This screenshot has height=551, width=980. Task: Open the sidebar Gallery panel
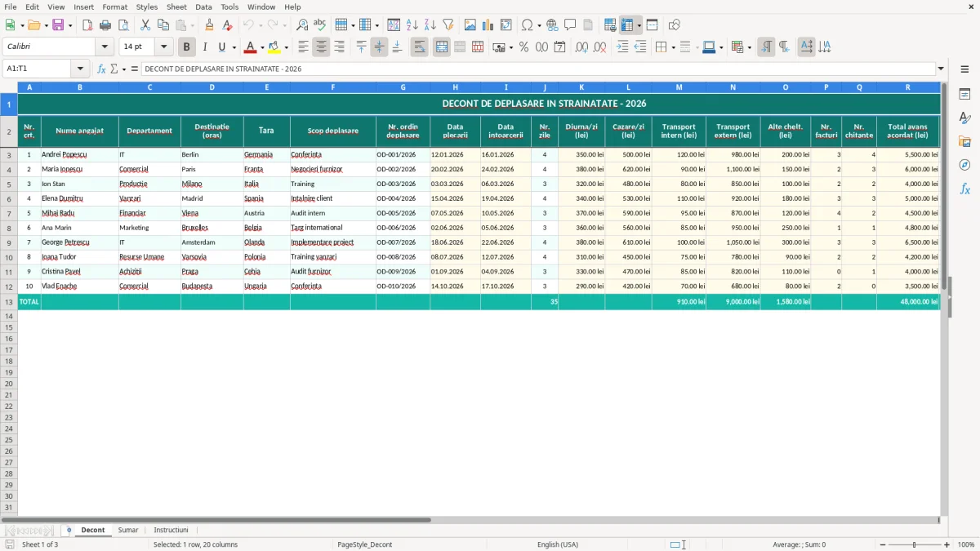coord(964,142)
